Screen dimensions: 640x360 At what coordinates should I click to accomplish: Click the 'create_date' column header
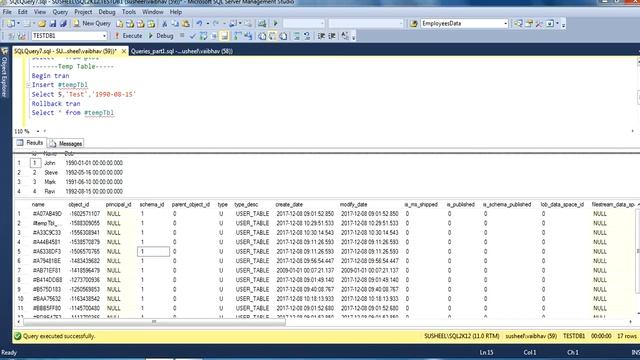tap(289, 204)
